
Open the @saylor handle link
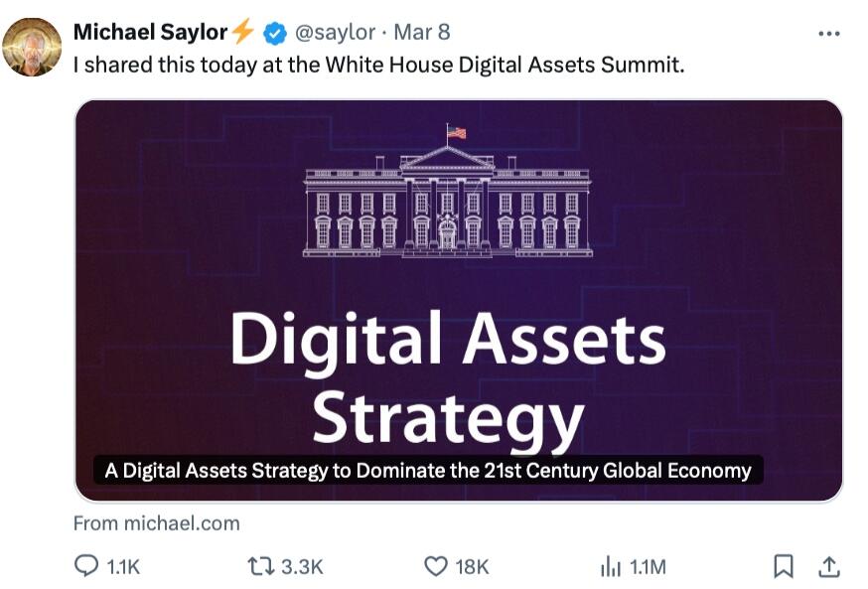[x=336, y=33]
